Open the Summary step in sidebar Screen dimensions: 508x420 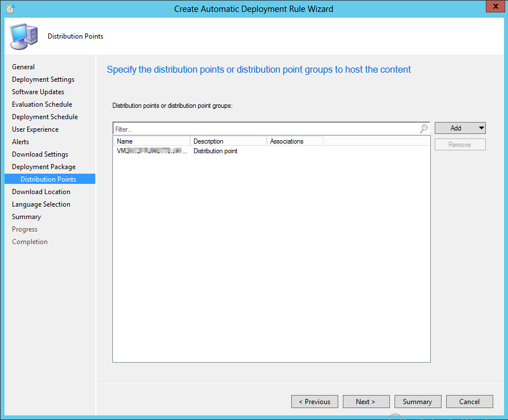(26, 217)
